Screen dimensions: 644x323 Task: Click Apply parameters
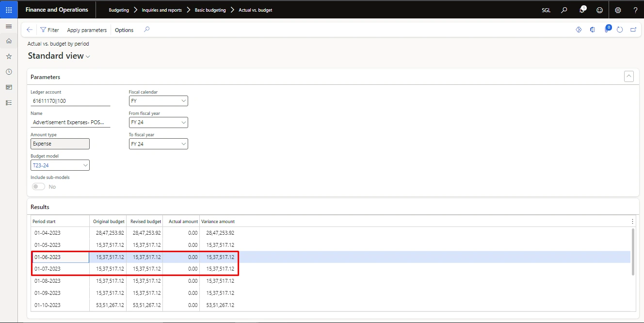pyautogui.click(x=87, y=30)
